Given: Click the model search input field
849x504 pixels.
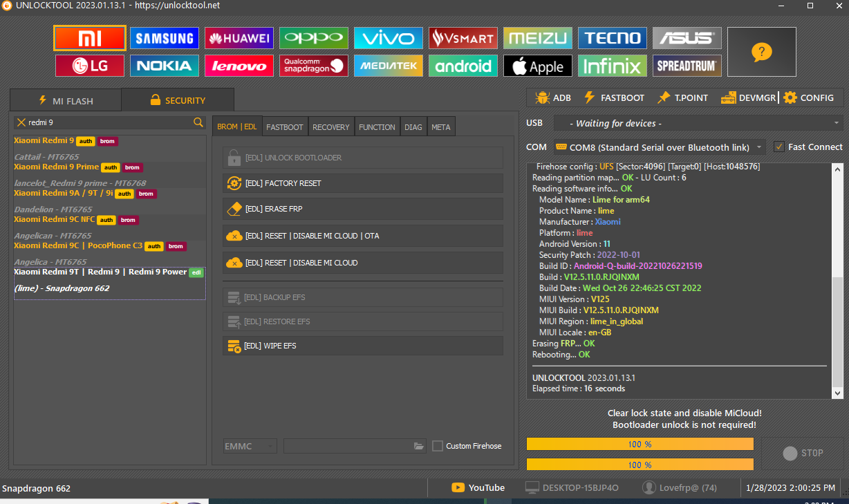Looking at the screenshot, I should [x=110, y=122].
